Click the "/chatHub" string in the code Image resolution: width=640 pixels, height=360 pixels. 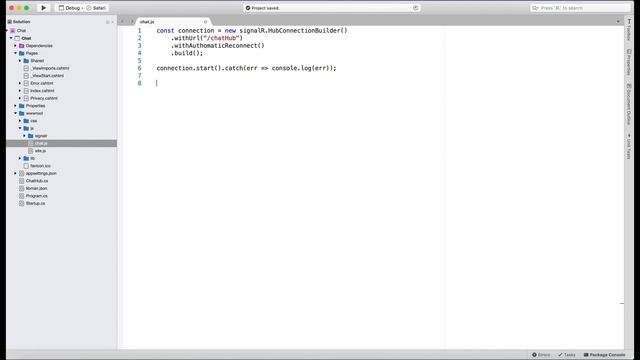(221, 38)
